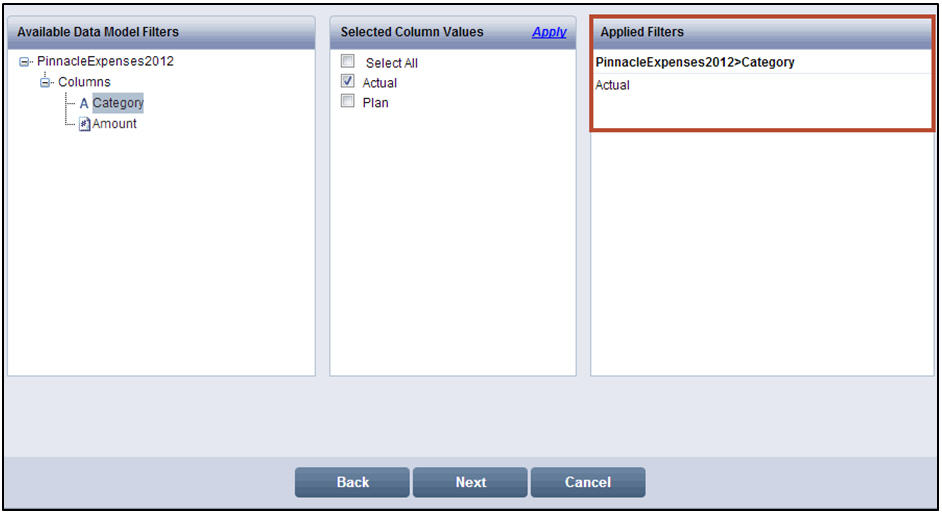This screenshot has width=942, height=513.
Task: Collapse the PinnacleExpenses2012 tree node
Action: 24,62
